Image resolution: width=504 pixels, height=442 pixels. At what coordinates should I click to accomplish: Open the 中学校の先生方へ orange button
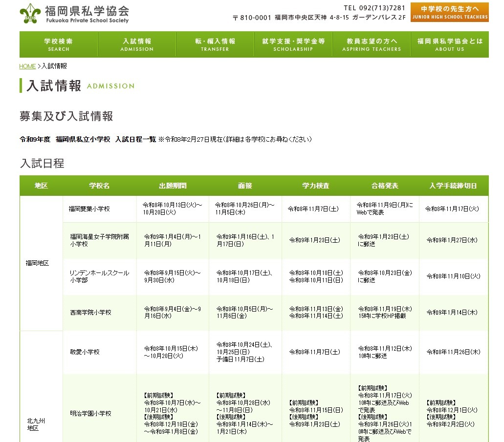pos(449,12)
